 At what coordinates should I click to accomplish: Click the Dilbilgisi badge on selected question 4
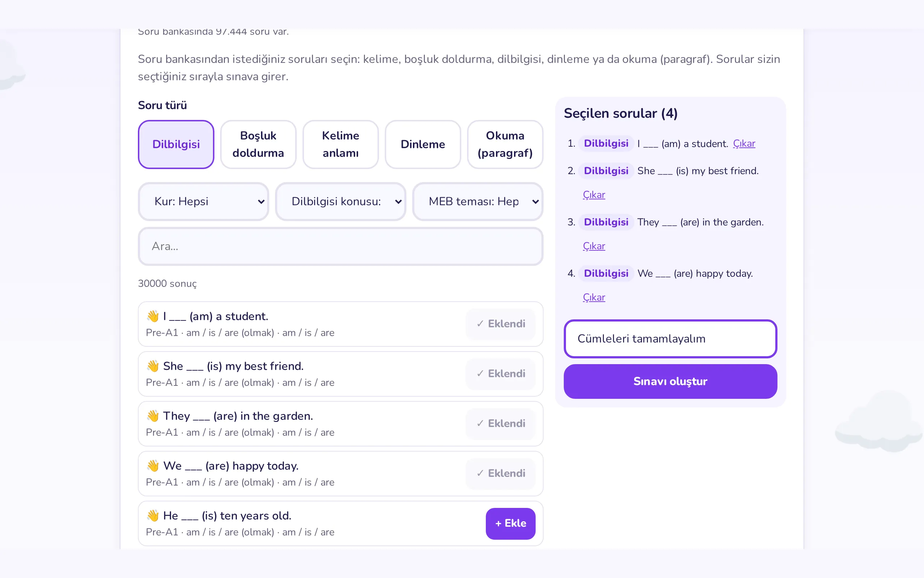(x=606, y=273)
